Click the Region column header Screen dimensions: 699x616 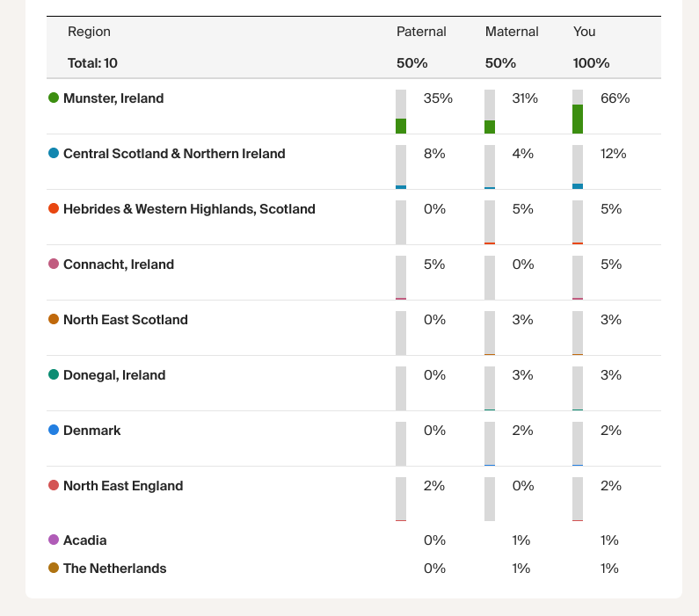tap(89, 32)
